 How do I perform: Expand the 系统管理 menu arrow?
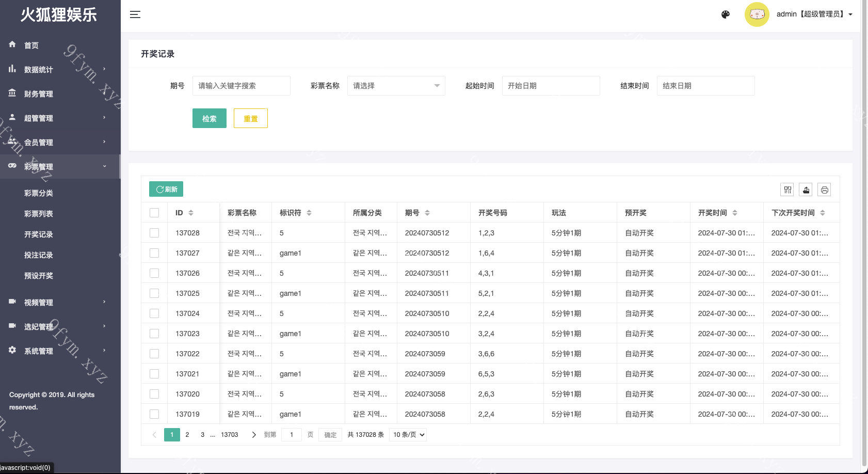point(104,350)
